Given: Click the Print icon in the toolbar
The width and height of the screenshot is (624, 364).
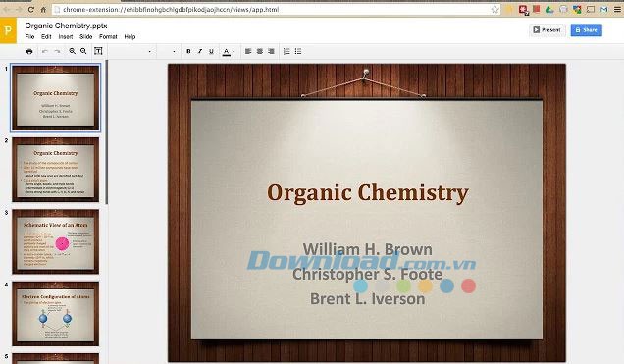Looking at the screenshot, I should 29,51.
